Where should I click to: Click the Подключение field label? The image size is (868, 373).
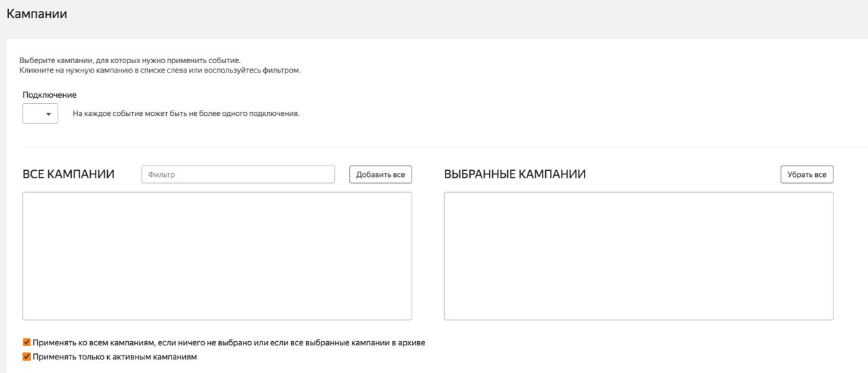click(x=50, y=95)
